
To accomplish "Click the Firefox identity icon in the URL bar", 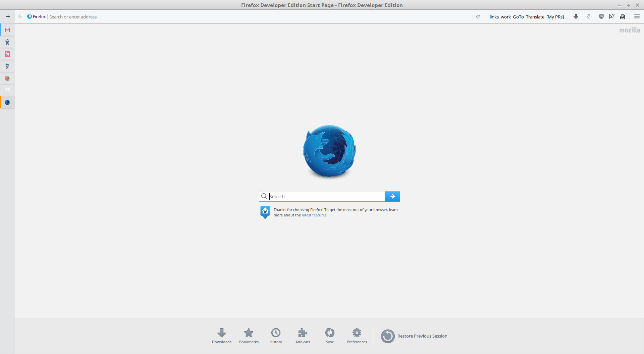I will pyautogui.click(x=30, y=16).
